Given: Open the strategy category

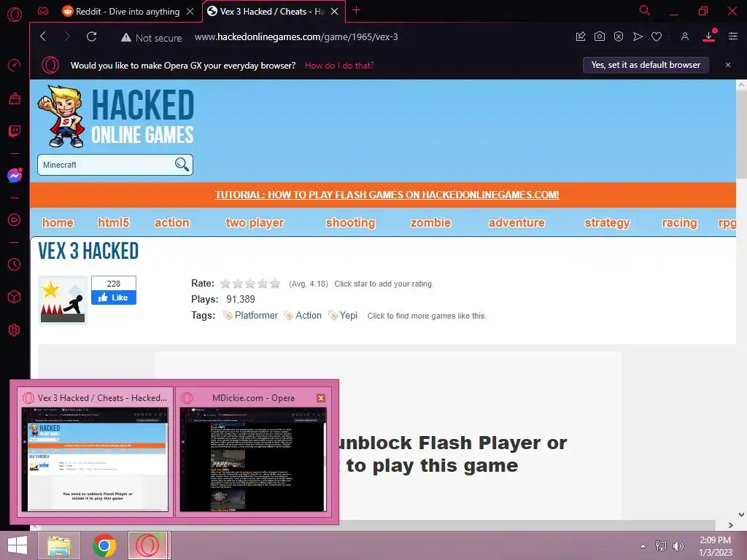Looking at the screenshot, I should tap(608, 222).
